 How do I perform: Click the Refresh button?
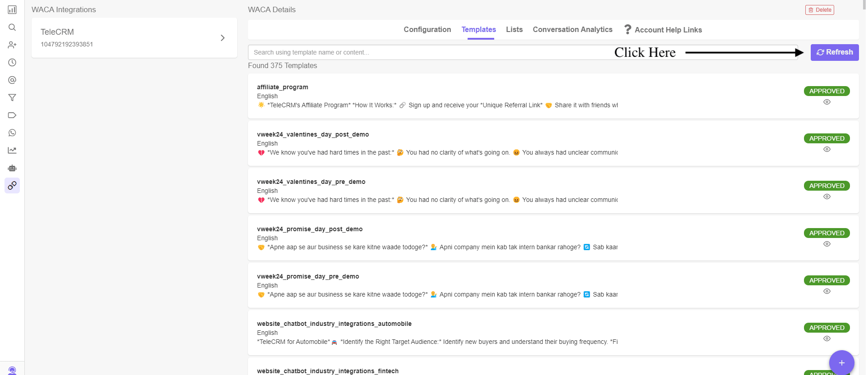(835, 52)
